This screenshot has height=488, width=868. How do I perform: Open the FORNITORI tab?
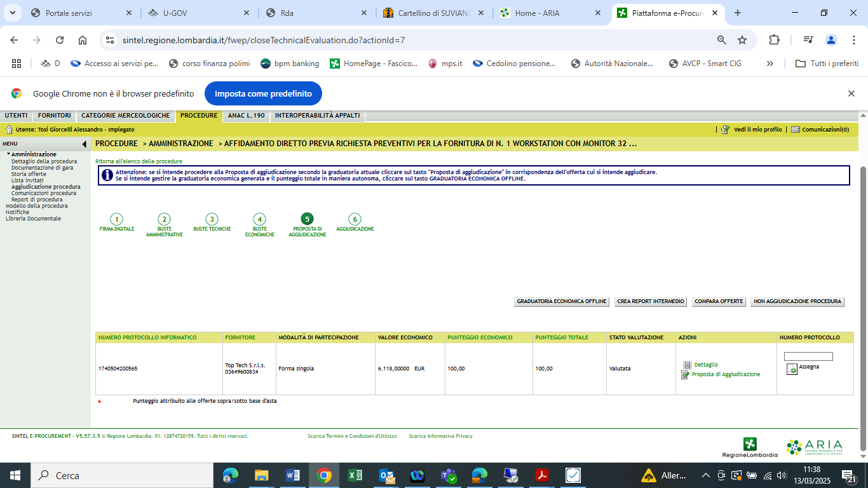54,116
